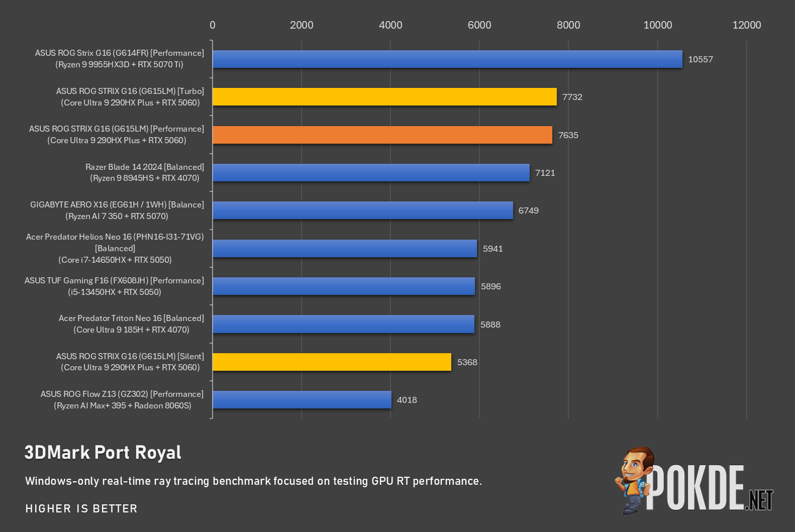Select the 5896 data value

pos(491,286)
